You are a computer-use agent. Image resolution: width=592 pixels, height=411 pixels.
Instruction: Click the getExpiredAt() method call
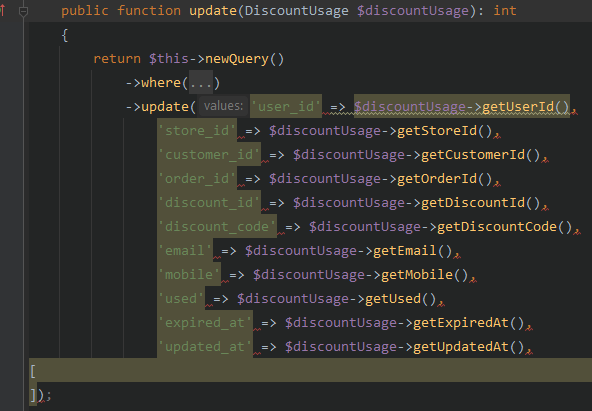469,323
